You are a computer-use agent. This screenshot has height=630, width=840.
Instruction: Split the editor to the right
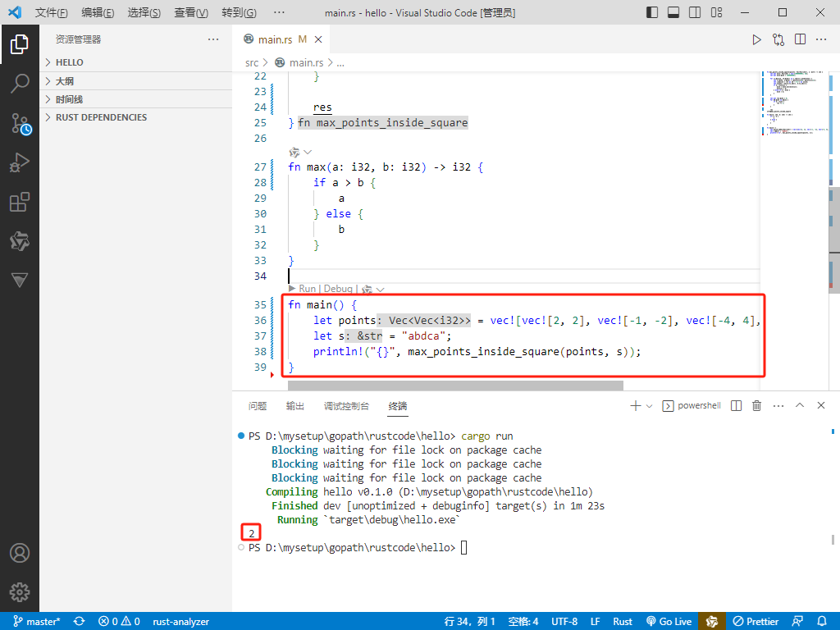coord(800,39)
